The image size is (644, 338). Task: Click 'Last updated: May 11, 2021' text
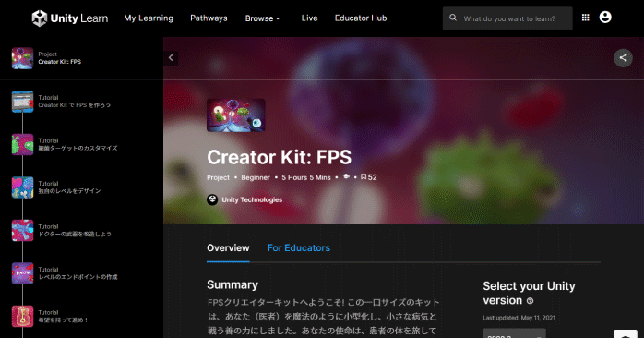click(519, 318)
